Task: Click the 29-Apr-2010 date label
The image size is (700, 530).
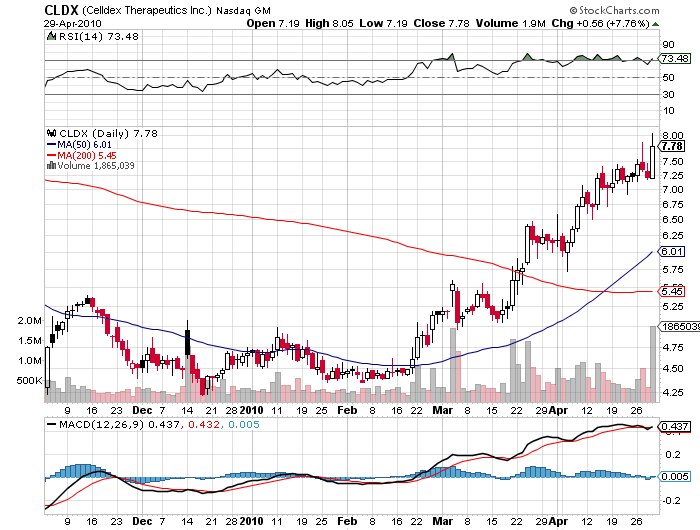Action: [73, 24]
